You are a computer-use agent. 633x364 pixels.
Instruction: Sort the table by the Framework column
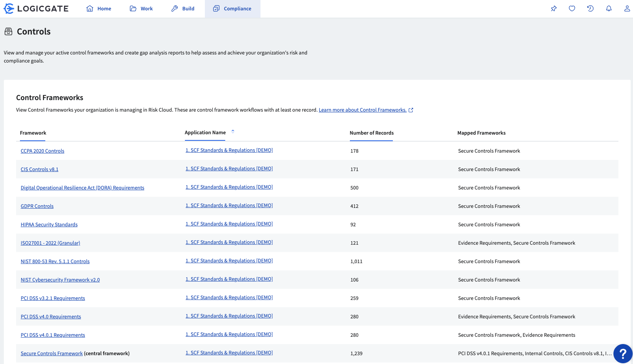click(x=33, y=133)
